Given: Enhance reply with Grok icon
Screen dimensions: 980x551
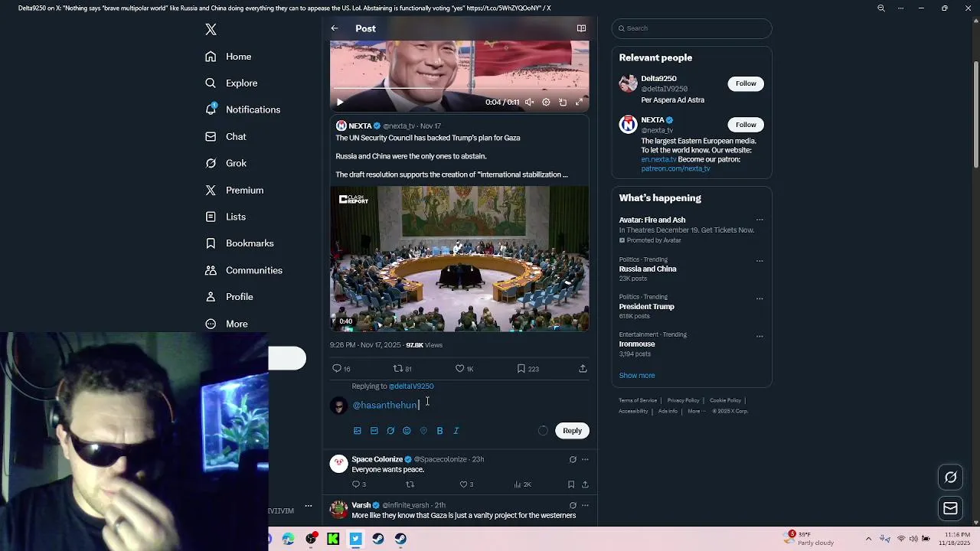Looking at the screenshot, I should pyautogui.click(x=390, y=431).
